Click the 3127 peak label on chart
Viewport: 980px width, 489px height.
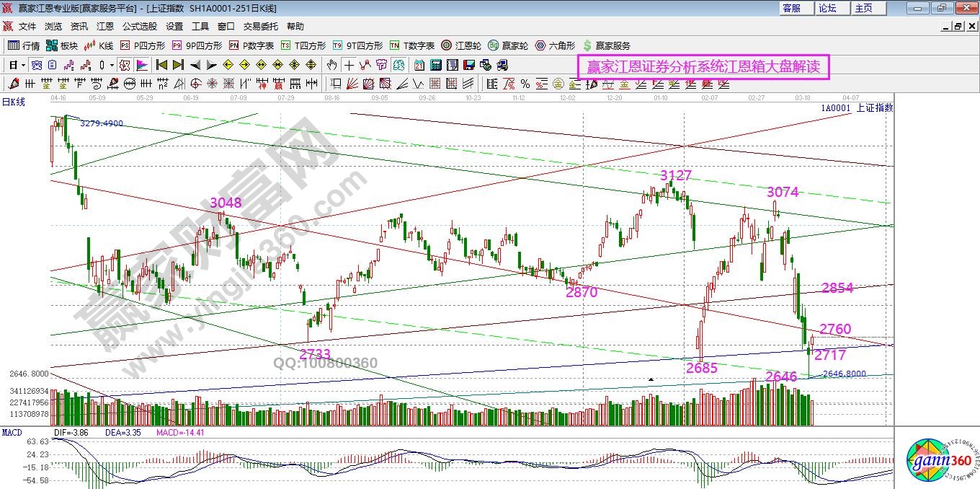[675, 175]
